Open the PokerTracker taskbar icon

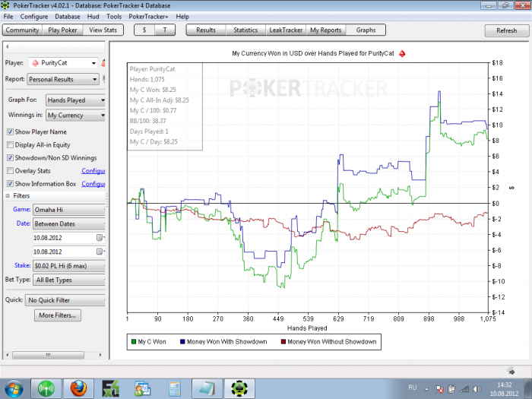point(239,388)
